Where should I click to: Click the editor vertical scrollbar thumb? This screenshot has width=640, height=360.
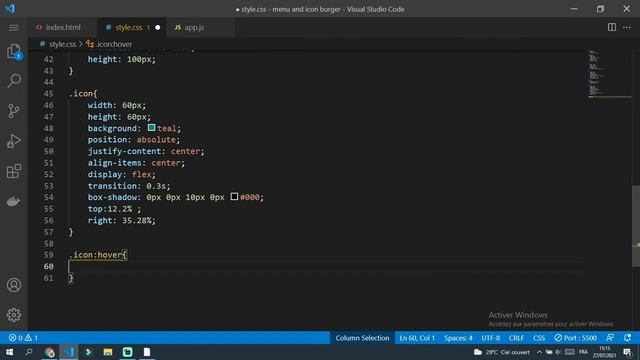tap(636, 226)
